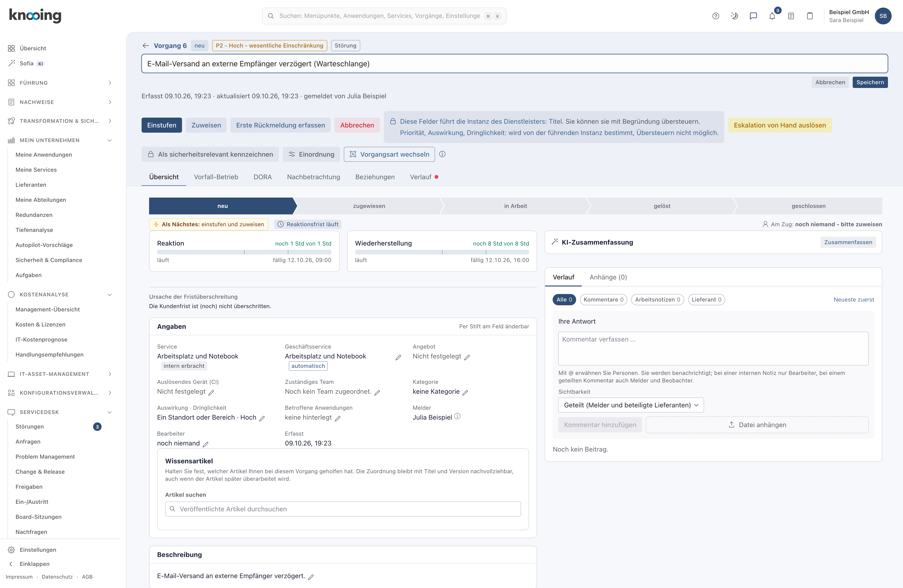Open the Sichtbarkeit dropdown 'Geteilt (Melder...)'
903x588 pixels.
pos(631,405)
